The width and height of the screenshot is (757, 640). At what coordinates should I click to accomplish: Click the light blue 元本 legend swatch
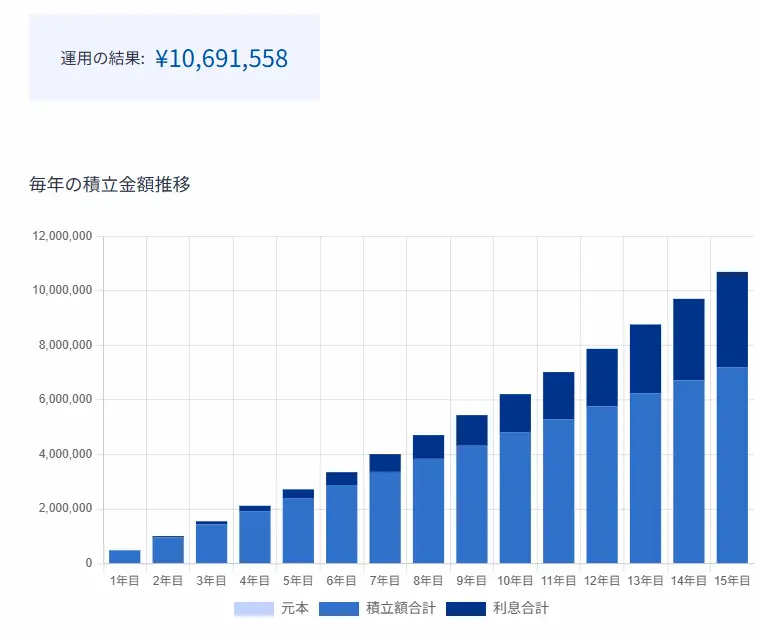click(253, 608)
